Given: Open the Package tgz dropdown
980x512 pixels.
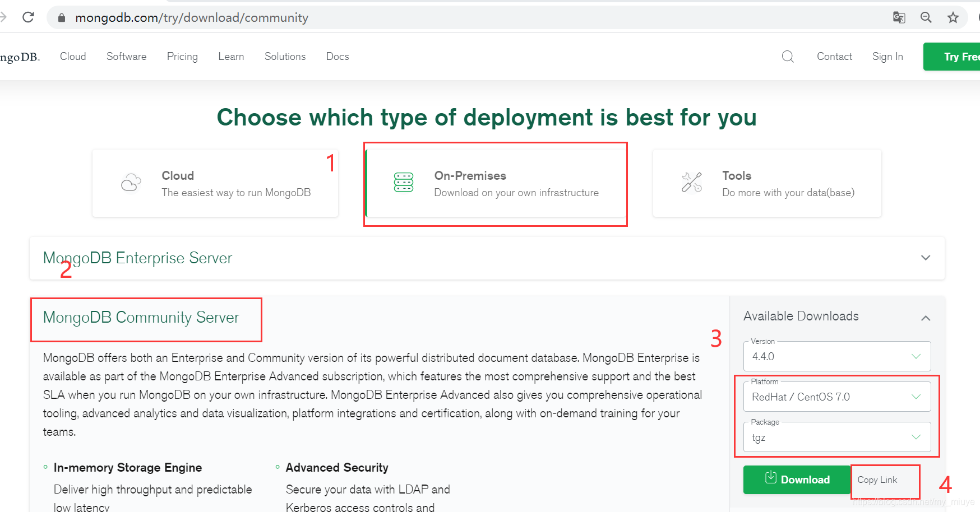Looking at the screenshot, I should tap(837, 437).
